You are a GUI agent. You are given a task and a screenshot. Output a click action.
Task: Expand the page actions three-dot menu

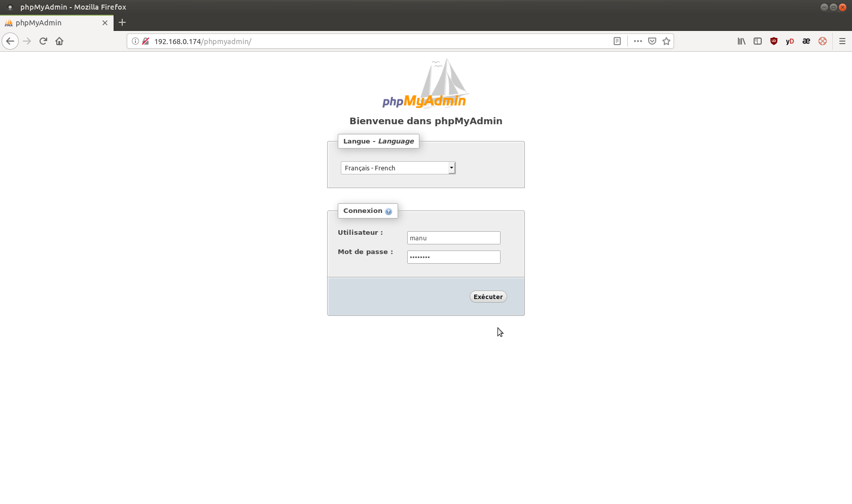click(637, 41)
